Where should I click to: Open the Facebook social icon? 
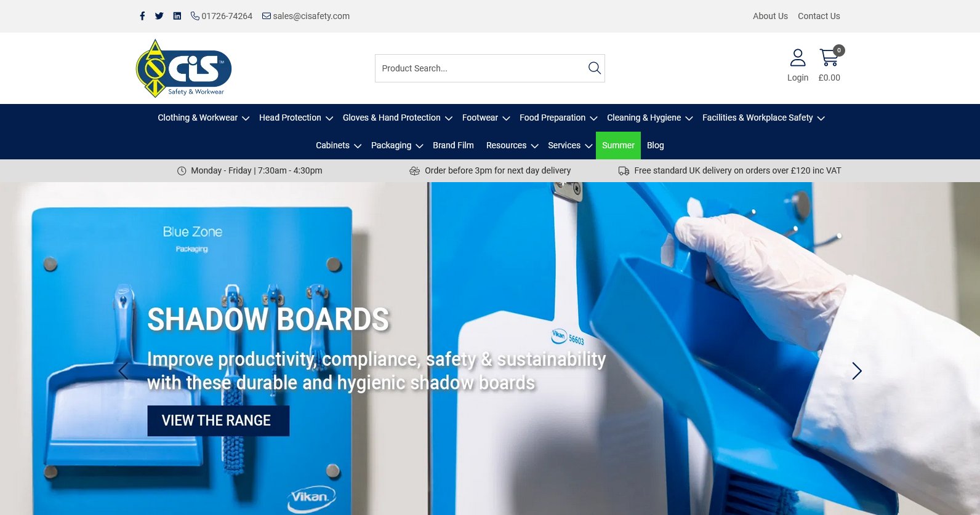click(x=142, y=16)
